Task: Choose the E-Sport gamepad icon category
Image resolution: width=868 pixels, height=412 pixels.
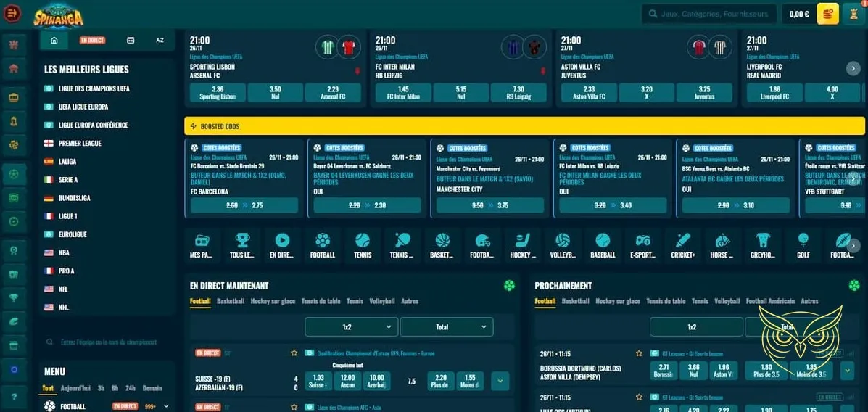Action: point(642,246)
